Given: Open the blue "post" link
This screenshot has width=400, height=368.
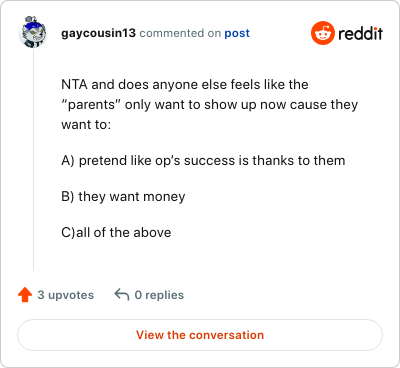Looking at the screenshot, I should tap(237, 33).
